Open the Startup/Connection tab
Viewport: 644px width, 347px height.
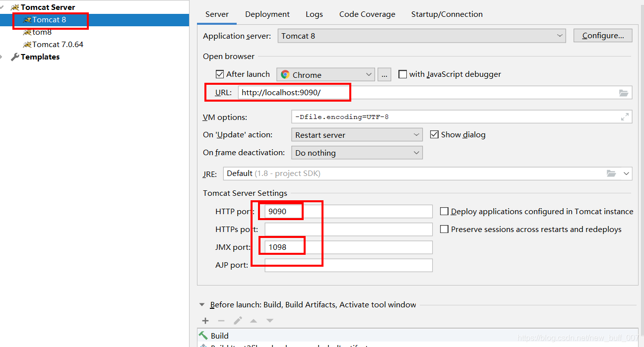[x=447, y=14]
